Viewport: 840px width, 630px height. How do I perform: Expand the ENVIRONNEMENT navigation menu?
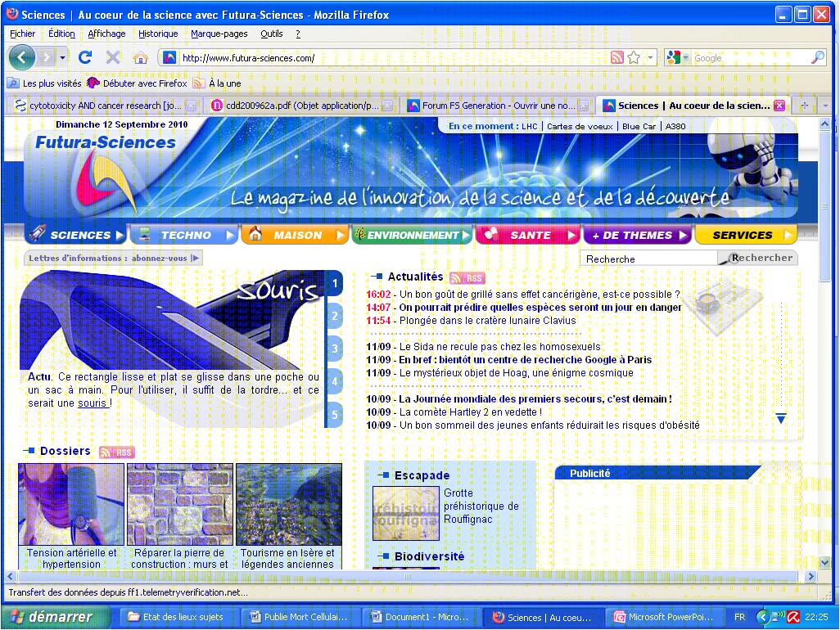click(412, 235)
